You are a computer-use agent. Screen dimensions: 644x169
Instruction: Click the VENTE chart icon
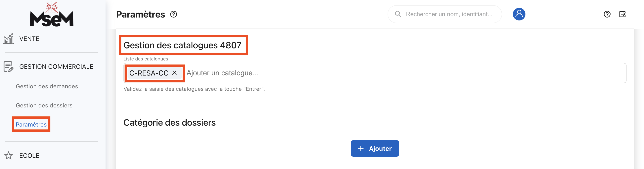pyautogui.click(x=9, y=39)
